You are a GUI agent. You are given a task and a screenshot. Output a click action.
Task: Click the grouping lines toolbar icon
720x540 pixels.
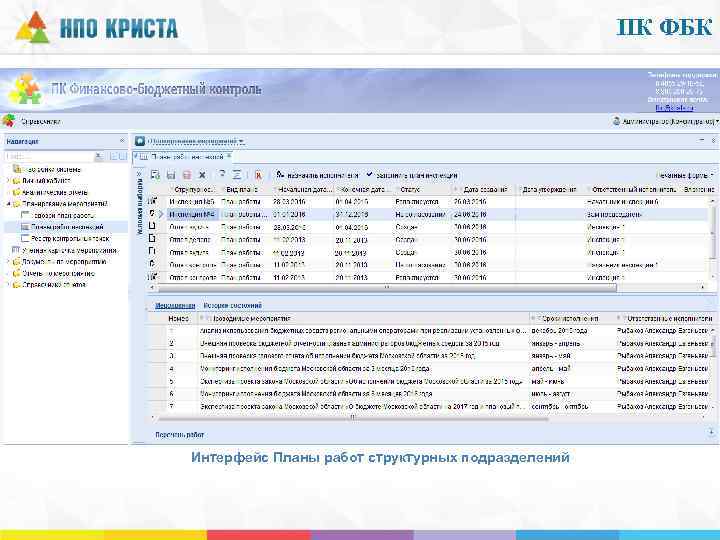(x=237, y=175)
